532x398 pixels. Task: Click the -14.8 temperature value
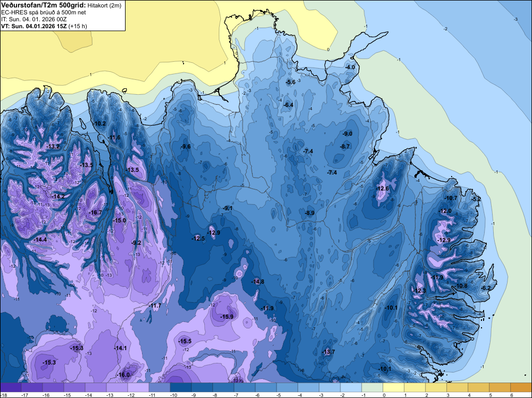coord(257,281)
